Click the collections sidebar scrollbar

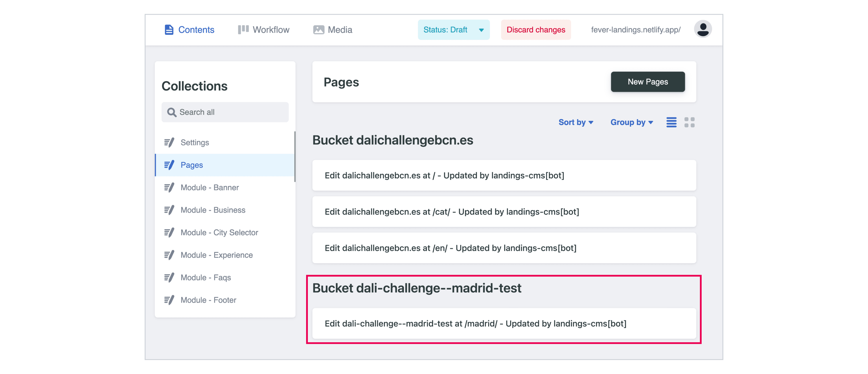(295, 157)
